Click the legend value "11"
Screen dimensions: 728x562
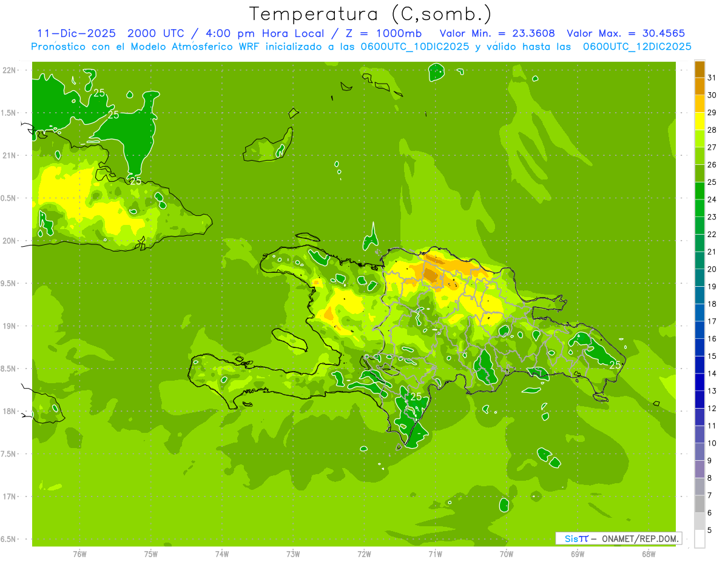click(712, 426)
